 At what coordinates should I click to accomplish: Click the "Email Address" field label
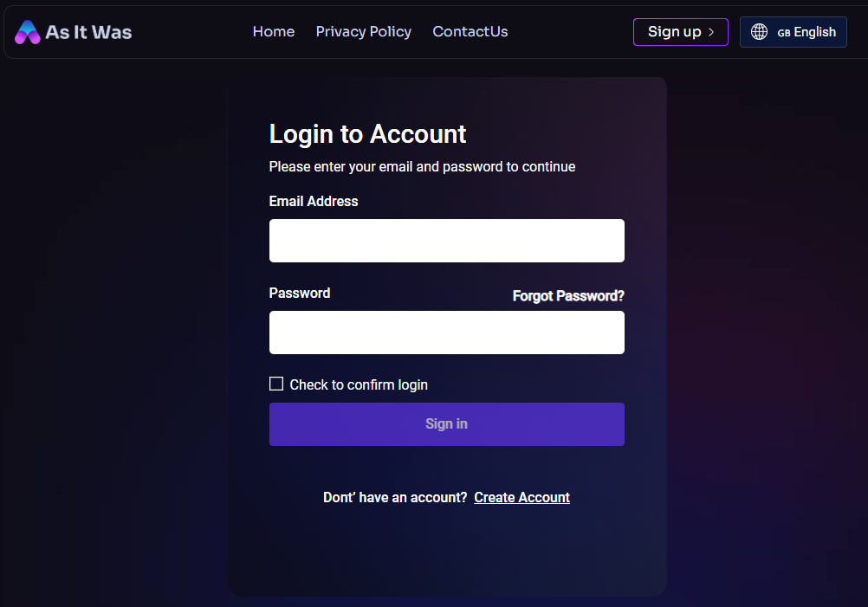314,201
